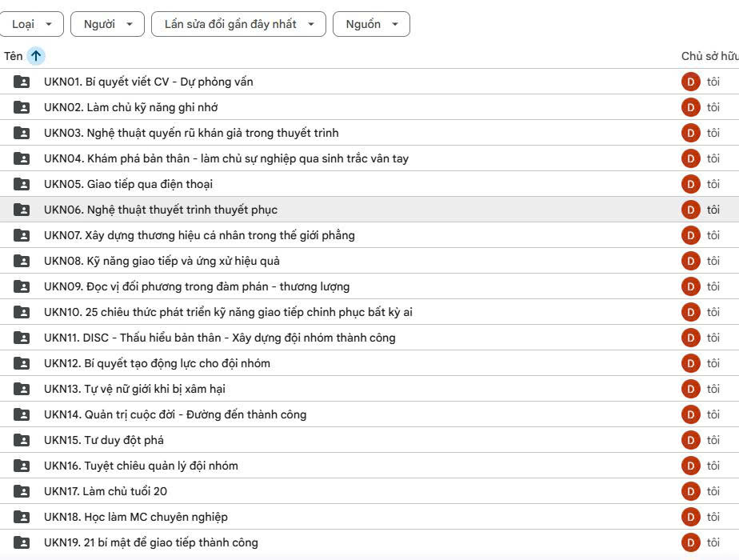Click owner avatar D in the UKN10 row
739x560 pixels.
[x=690, y=312]
